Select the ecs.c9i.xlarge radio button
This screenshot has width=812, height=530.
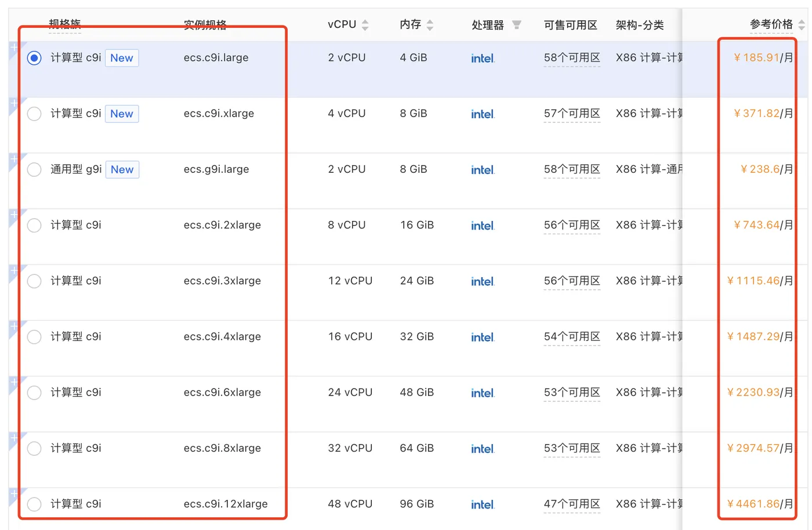point(34,114)
